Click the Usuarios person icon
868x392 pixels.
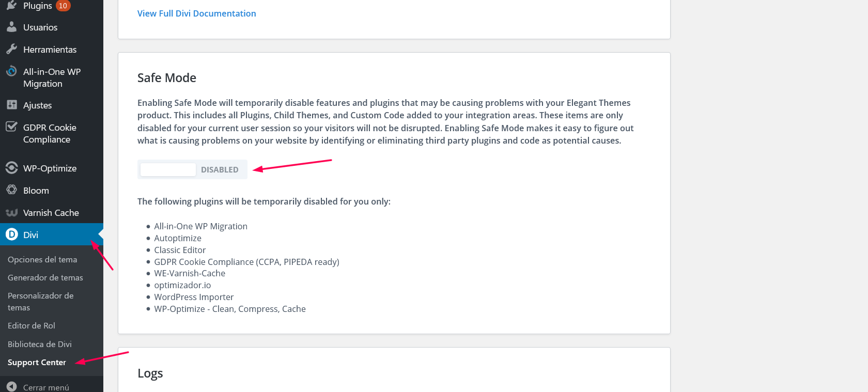click(x=11, y=27)
